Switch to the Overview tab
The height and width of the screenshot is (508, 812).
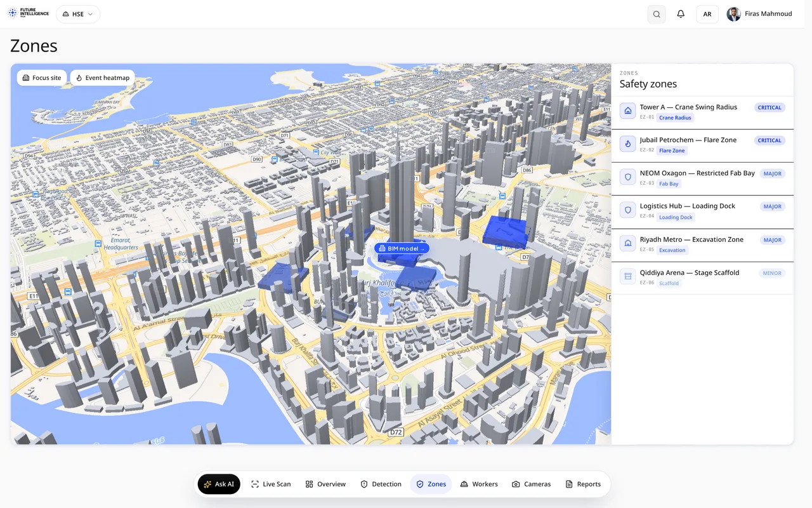click(325, 484)
